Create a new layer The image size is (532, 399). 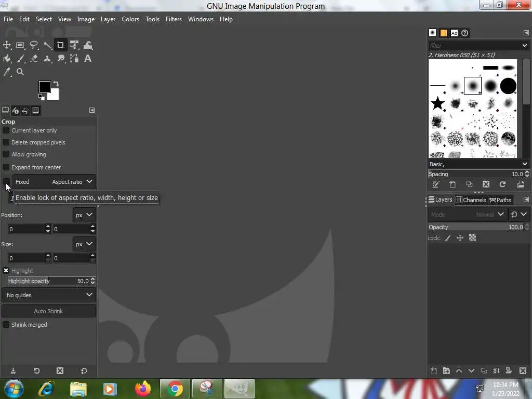click(x=434, y=371)
